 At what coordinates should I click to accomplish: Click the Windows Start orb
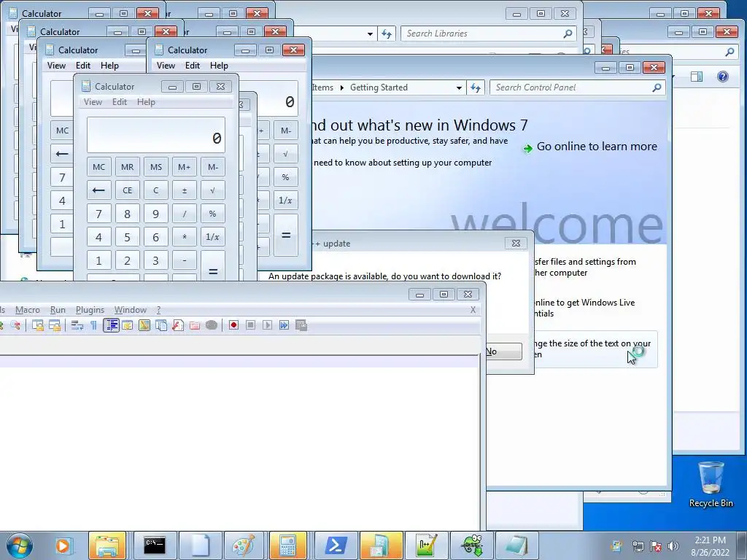[19, 545]
